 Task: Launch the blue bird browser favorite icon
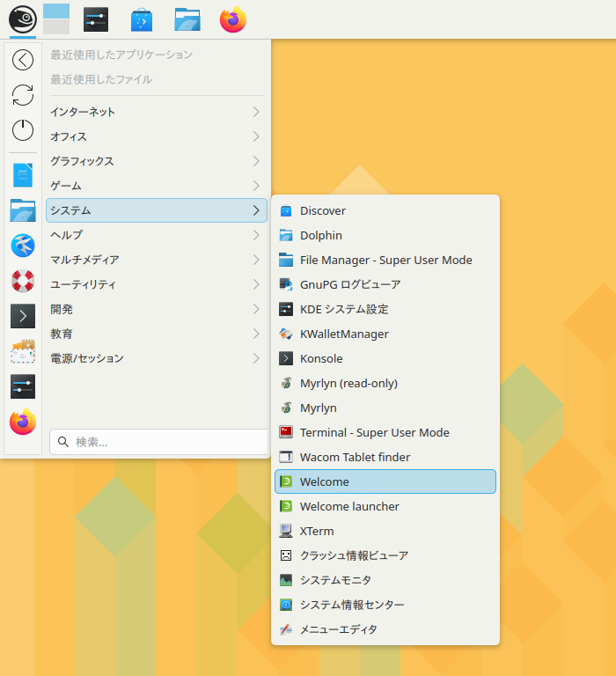pyautogui.click(x=23, y=246)
